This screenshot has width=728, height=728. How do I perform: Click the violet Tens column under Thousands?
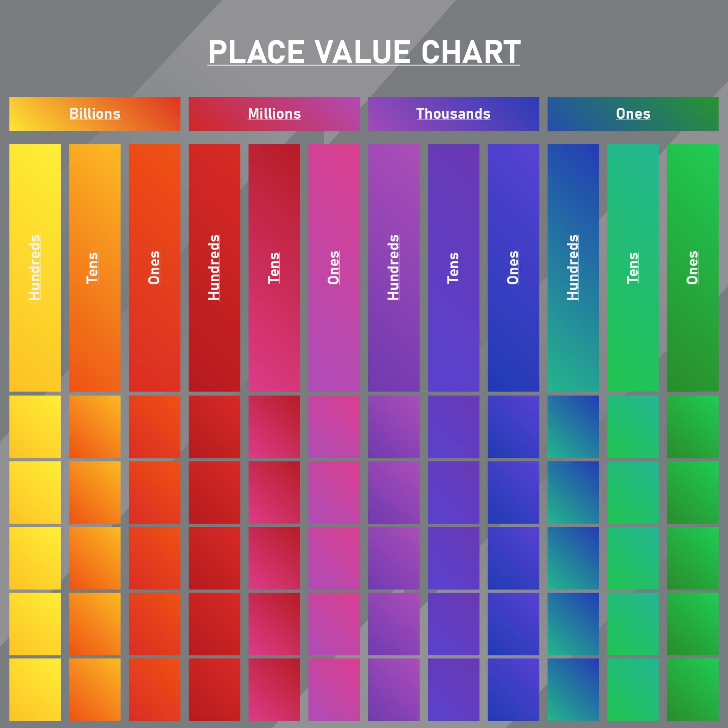[453, 268]
